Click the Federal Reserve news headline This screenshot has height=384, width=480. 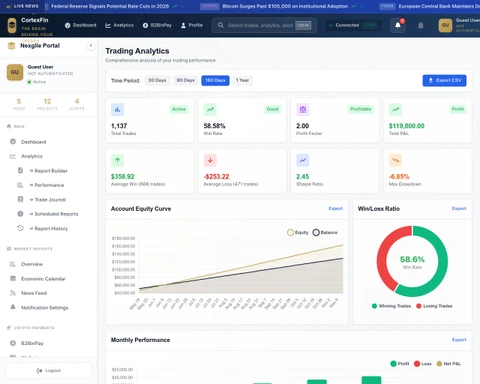click(x=110, y=6)
